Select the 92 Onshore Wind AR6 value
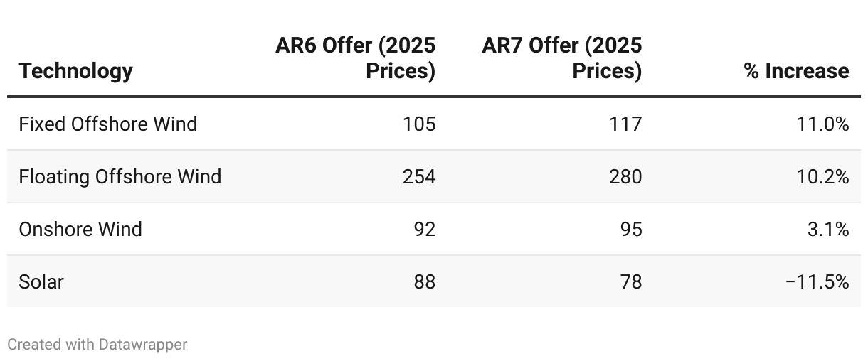 coord(425,229)
